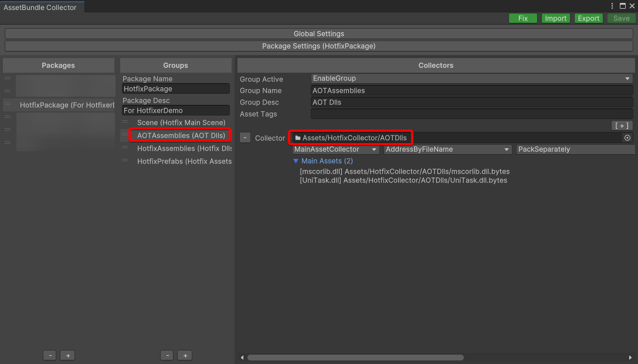The height and width of the screenshot is (364, 638).
Task: Remove group using Groups minus button
Action: 167,355
